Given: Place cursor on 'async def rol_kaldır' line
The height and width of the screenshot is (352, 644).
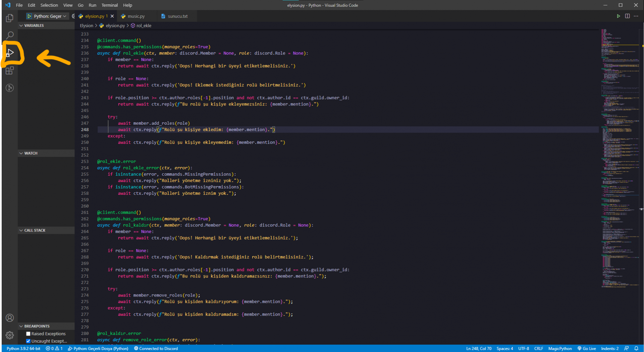Looking at the screenshot, I should pos(205,225).
